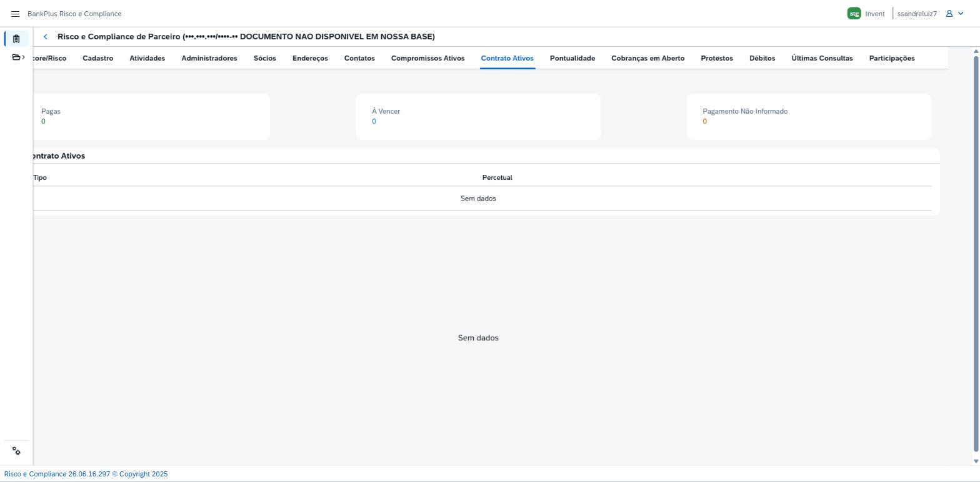Open the Endereços tab
This screenshot has height=482, width=980.
(x=310, y=58)
